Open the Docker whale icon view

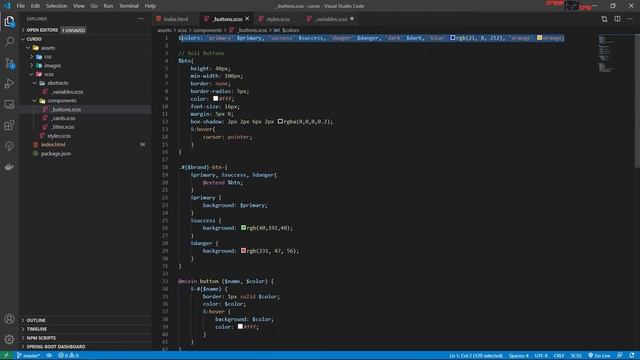[9, 167]
